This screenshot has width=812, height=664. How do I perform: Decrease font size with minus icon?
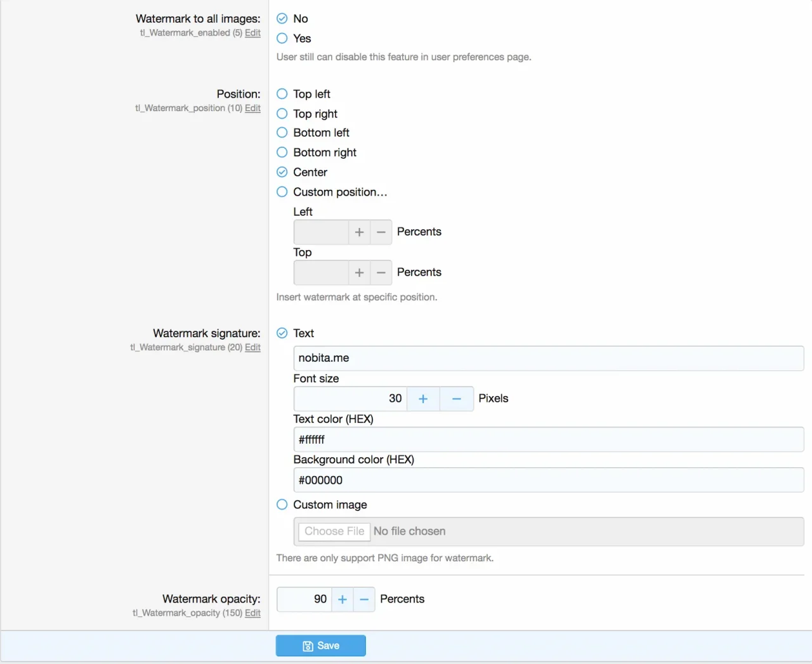pos(456,399)
